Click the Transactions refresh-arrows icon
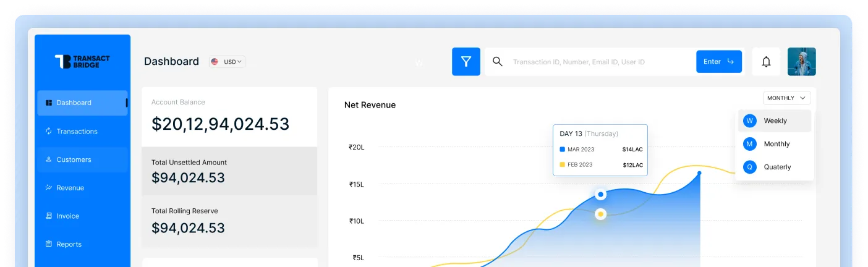Image resolution: width=868 pixels, height=267 pixels. [49, 131]
